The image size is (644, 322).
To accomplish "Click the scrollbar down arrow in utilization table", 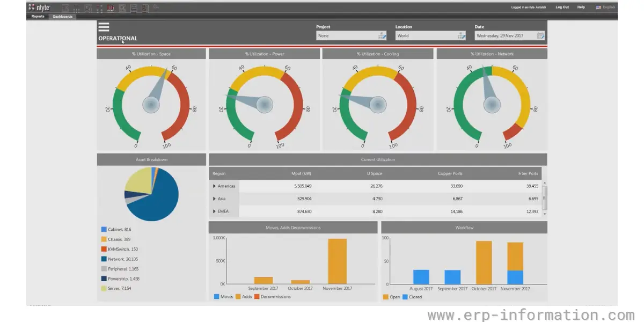I will pos(545,214).
